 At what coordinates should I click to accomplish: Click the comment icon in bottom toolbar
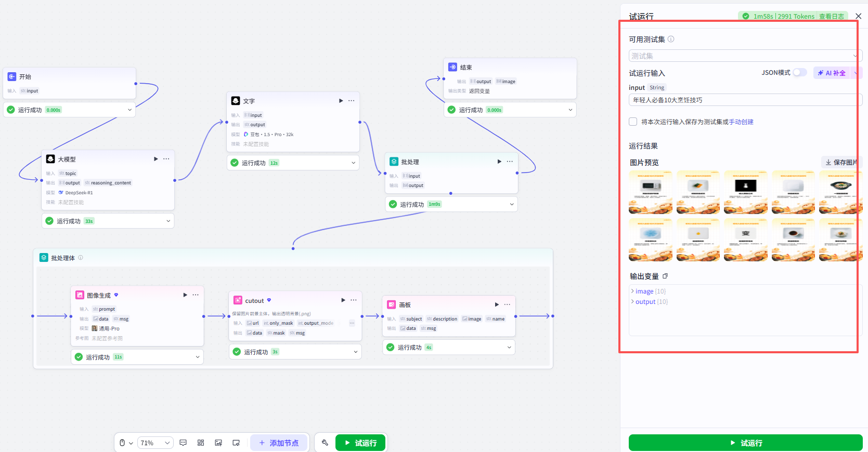(183, 443)
